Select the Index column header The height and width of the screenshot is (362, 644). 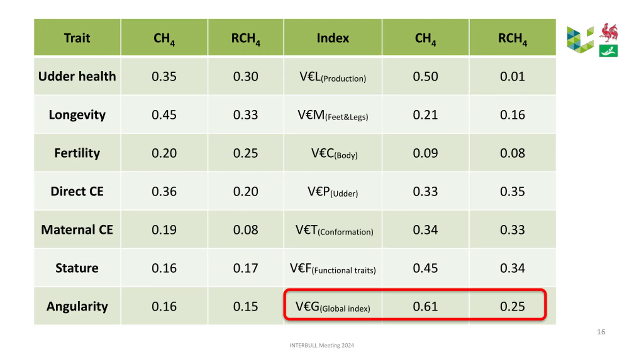coord(333,37)
